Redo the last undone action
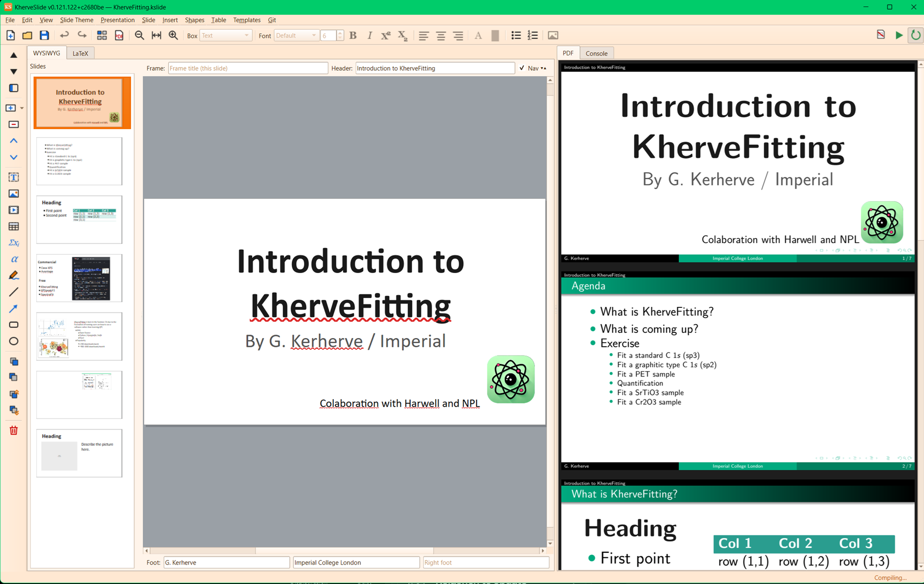 tap(82, 35)
